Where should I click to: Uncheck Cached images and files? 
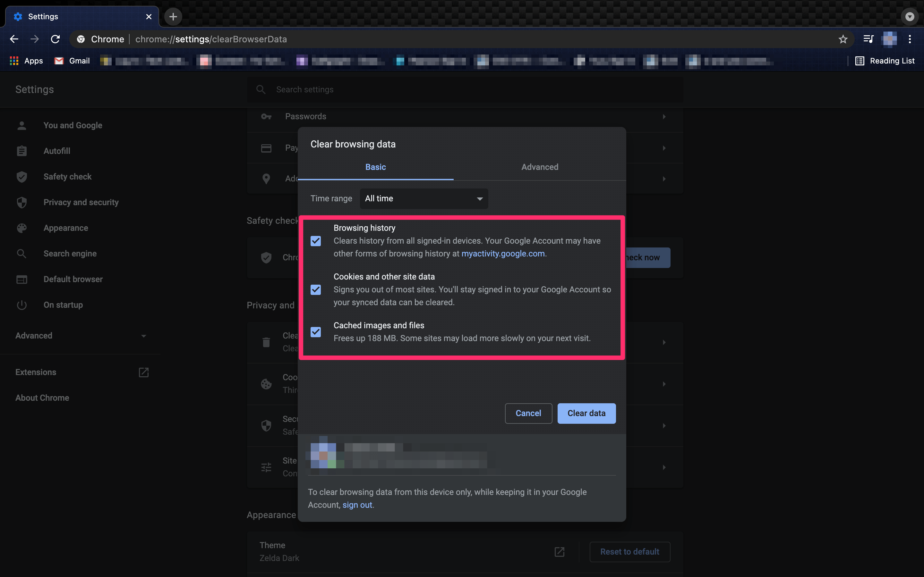pyautogui.click(x=316, y=332)
